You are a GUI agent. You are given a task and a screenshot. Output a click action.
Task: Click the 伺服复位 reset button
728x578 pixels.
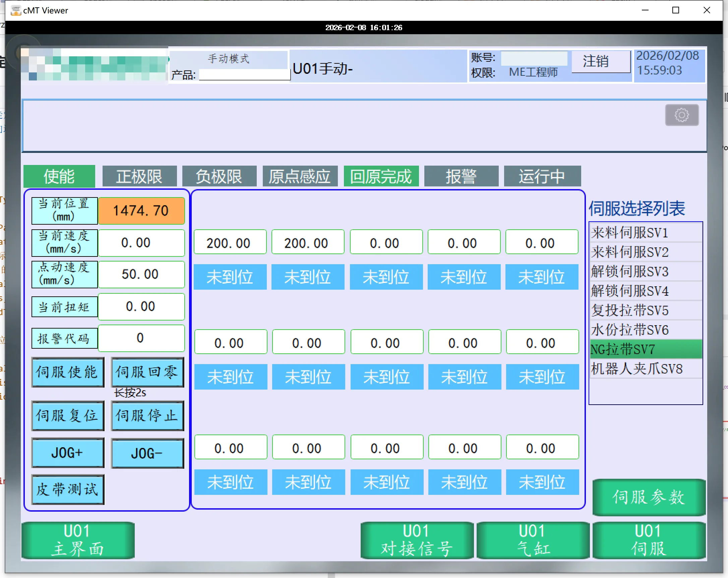click(67, 415)
